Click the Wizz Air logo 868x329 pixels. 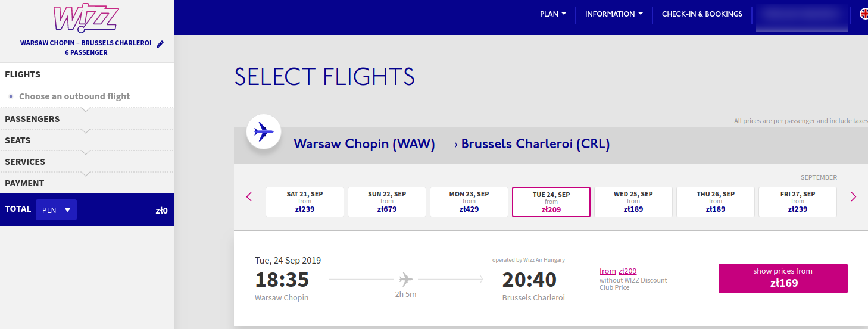click(86, 18)
